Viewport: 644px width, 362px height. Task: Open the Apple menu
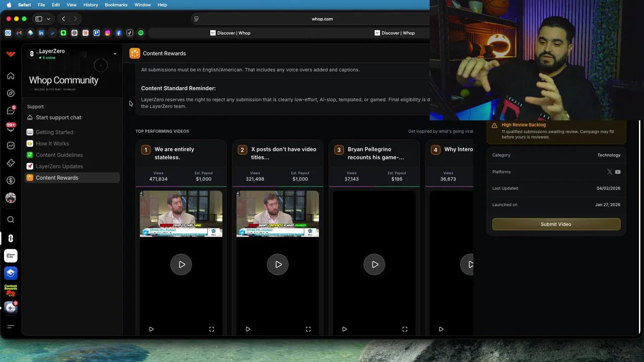tap(9, 5)
